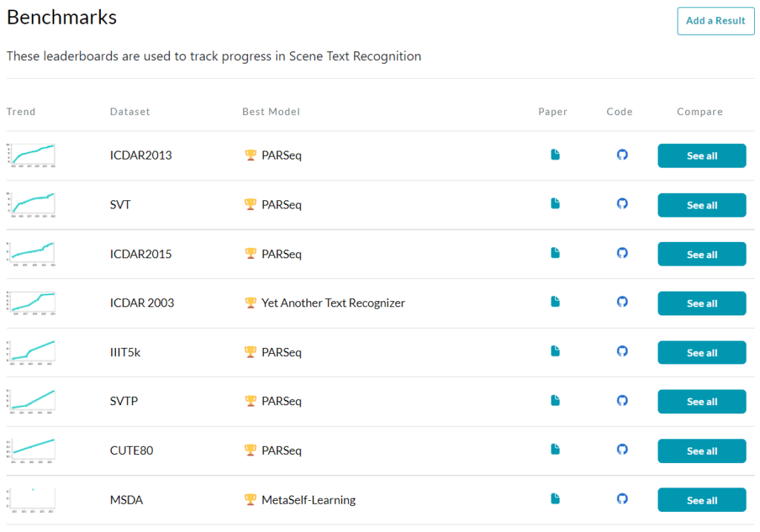Image resolution: width=760 pixels, height=532 pixels.
Task: Click the trend chart for IIIT5k
Action: 30,352
